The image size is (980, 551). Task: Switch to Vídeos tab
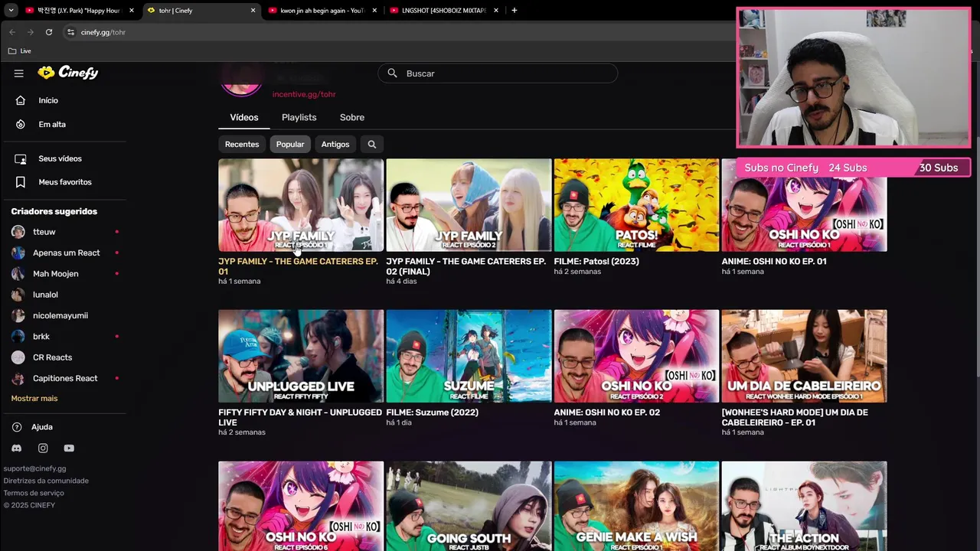(244, 117)
